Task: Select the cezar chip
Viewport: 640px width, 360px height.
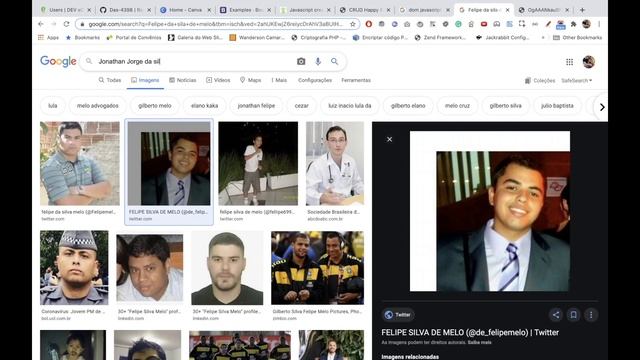Action: [302, 106]
